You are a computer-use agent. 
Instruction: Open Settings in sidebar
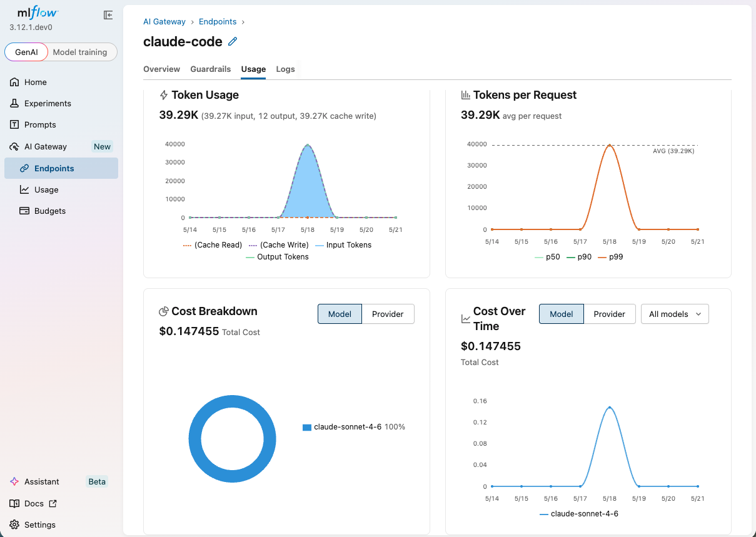tap(61, 524)
